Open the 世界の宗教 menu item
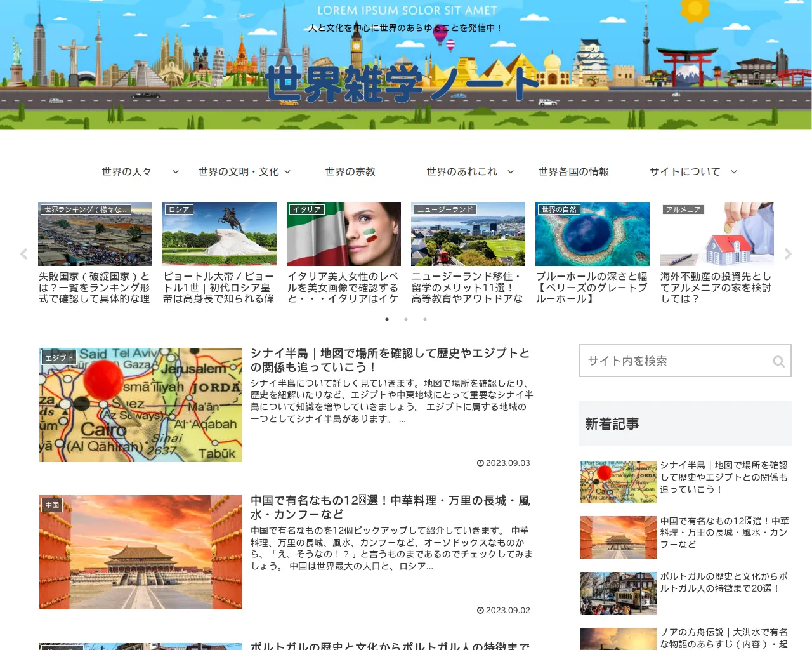 tap(350, 172)
